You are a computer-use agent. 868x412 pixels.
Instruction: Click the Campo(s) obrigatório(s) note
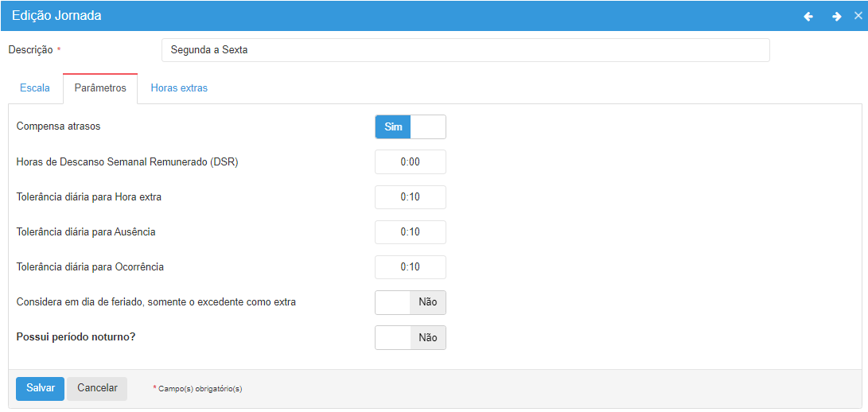pos(199,389)
